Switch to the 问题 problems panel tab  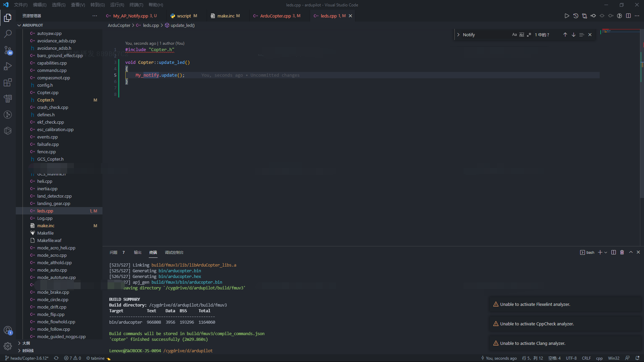tap(114, 252)
